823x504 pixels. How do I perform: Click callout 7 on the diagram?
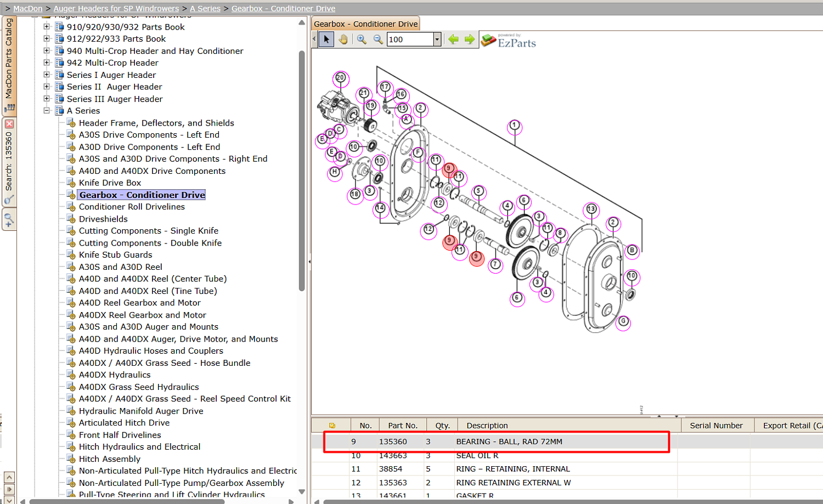pyautogui.click(x=495, y=264)
